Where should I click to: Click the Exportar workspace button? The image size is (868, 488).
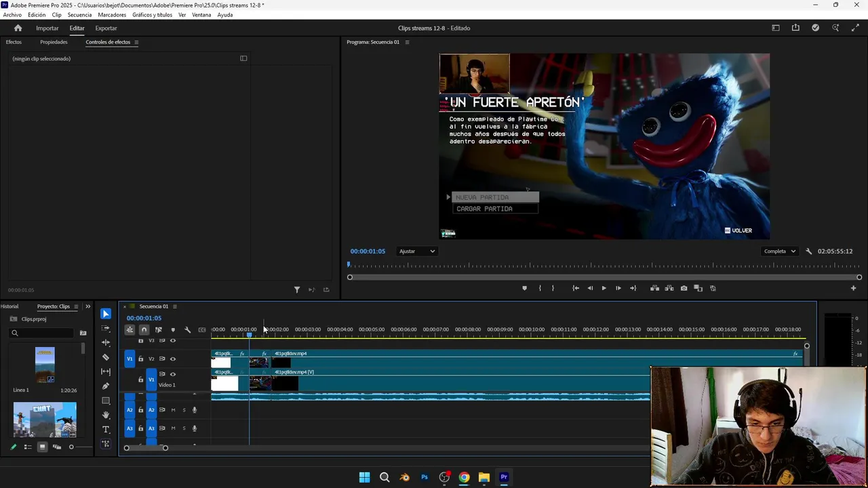(x=106, y=28)
